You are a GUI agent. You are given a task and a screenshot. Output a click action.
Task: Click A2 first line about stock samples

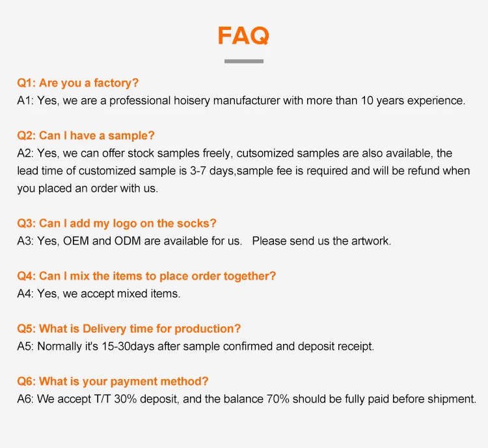pos(235,153)
